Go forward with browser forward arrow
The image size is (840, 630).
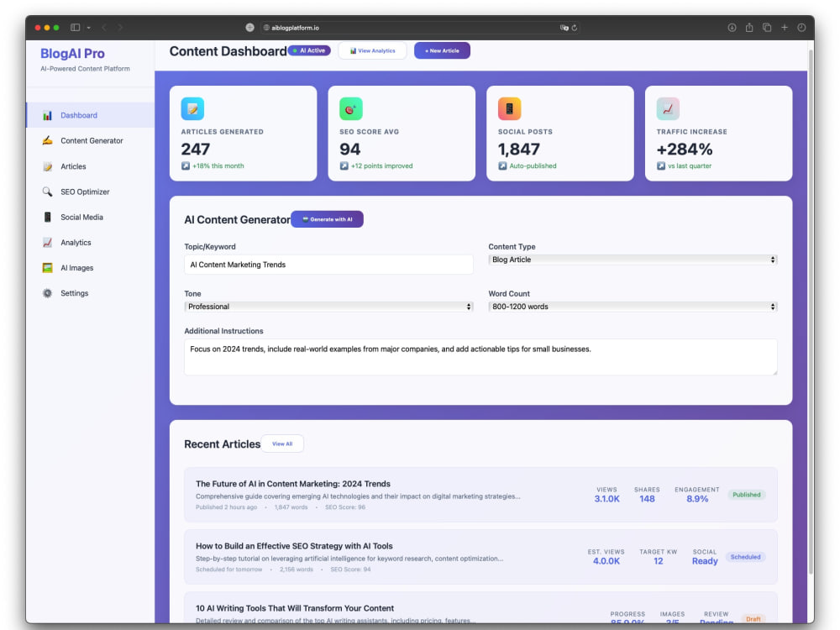pos(120,28)
